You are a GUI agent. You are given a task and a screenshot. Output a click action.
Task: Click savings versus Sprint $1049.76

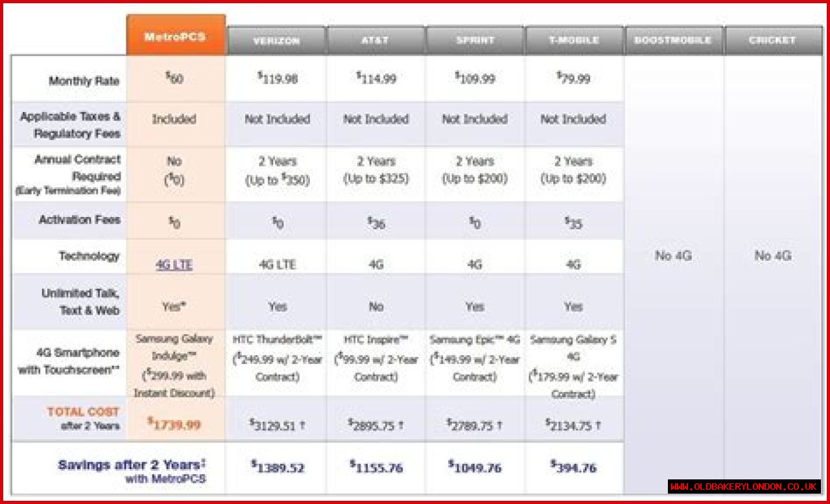click(475, 466)
